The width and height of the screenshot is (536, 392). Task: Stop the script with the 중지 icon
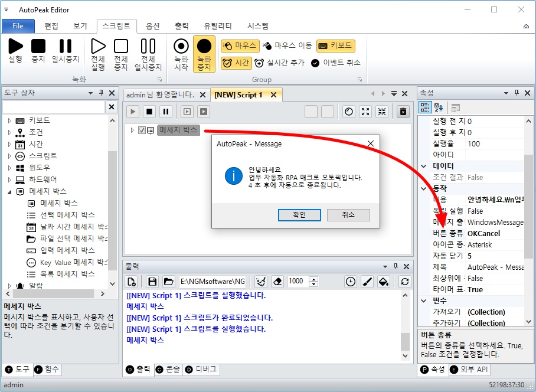[x=38, y=50]
